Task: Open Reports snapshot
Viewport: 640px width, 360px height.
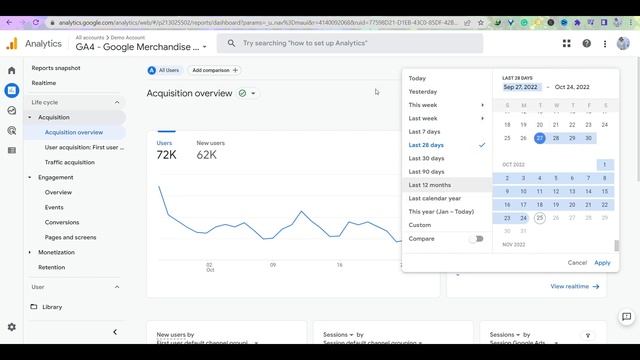Action: click(x=56, y=68)
